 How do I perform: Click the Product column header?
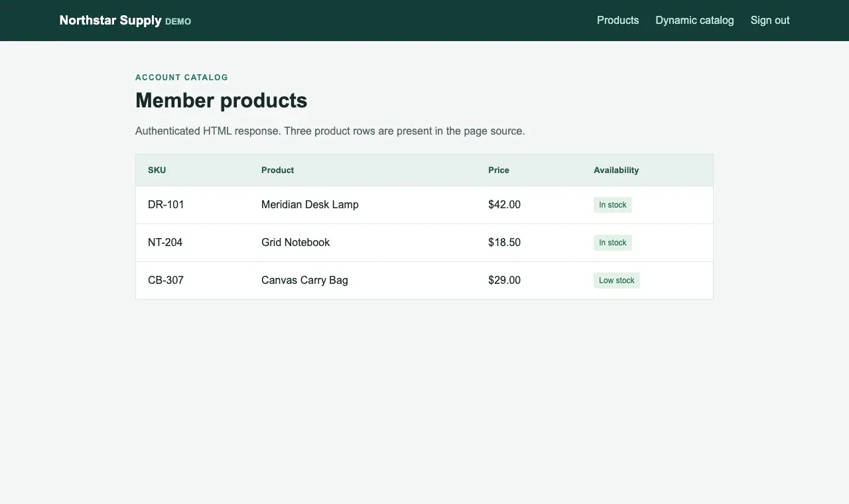(x=277, y=170)
